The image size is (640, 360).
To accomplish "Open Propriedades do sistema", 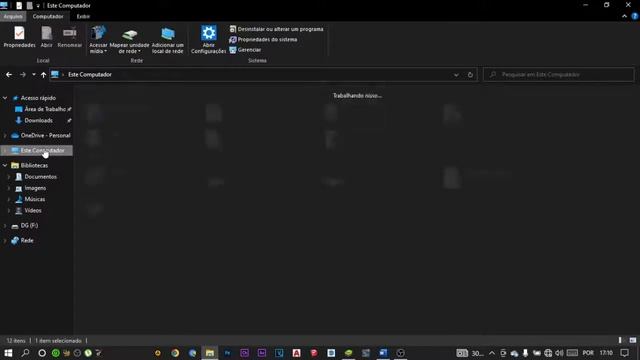I will 263,40.
